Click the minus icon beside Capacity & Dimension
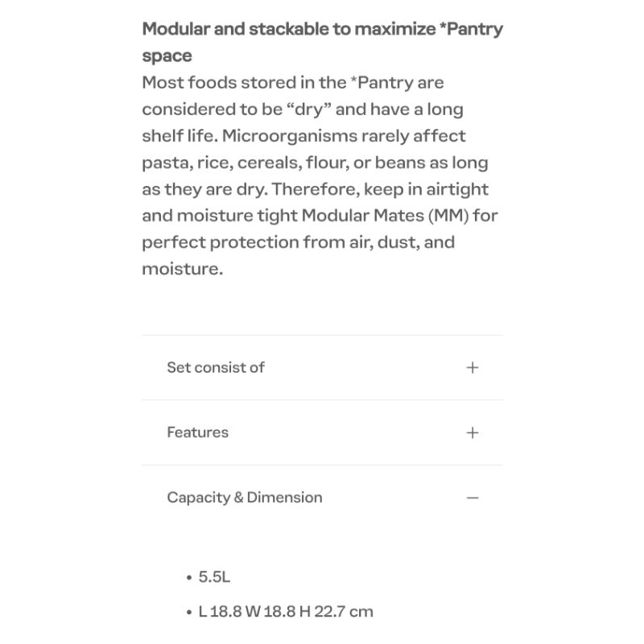This screenshot has width=644, height=644. (x=473, y=497)
